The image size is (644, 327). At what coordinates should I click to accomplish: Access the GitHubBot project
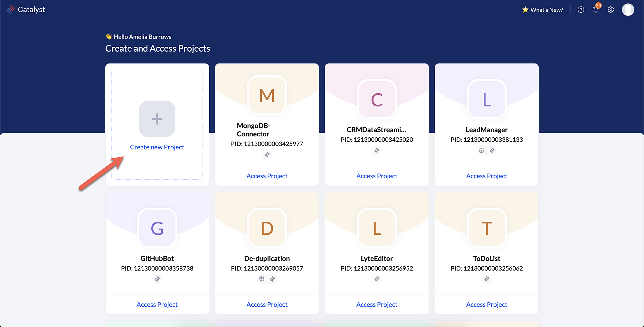coord(157,305)
